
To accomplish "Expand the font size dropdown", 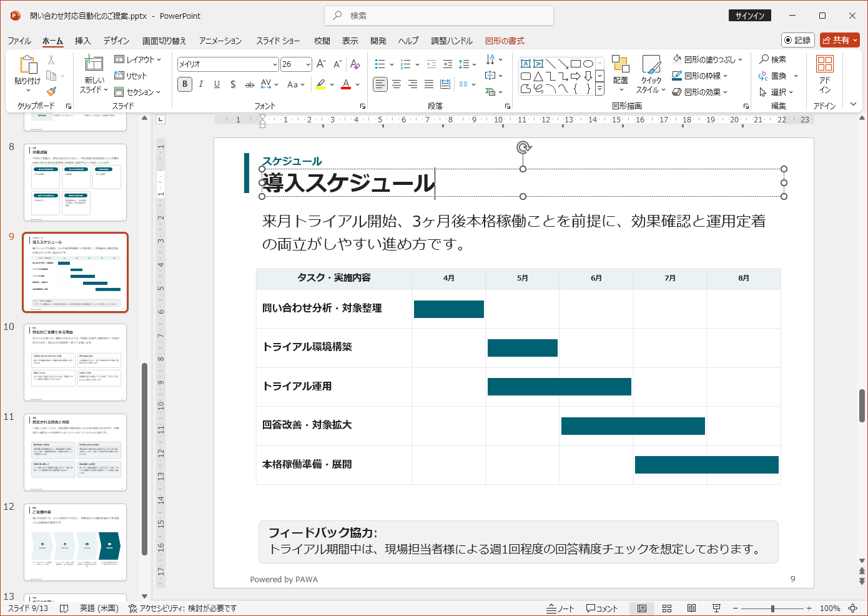I will (x=307, y=64).
